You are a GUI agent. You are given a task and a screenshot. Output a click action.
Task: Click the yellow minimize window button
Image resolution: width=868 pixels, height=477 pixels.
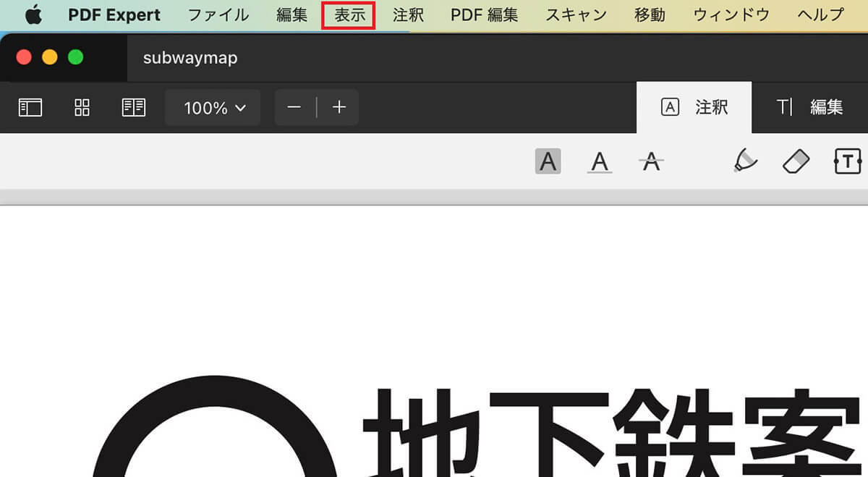[x=50, y=57]
